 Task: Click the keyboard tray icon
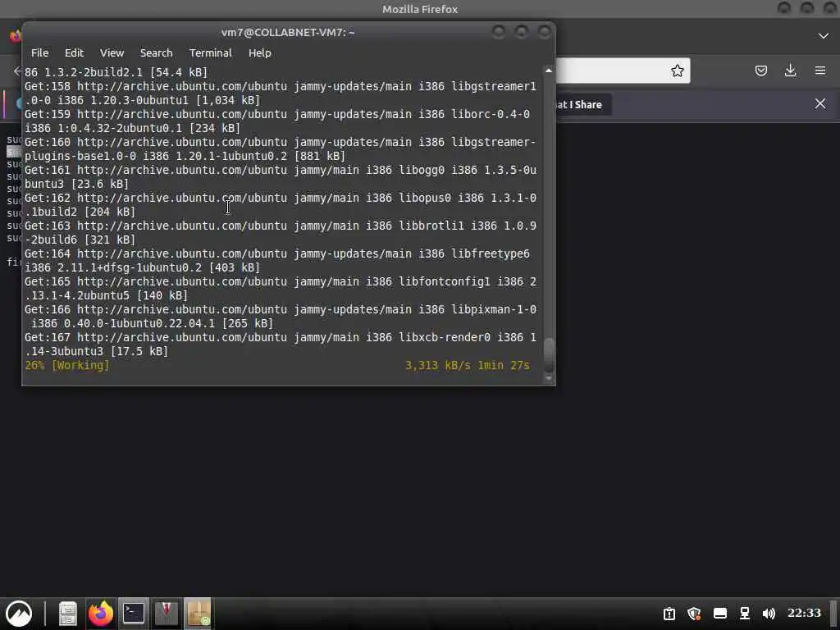point(720,614)
